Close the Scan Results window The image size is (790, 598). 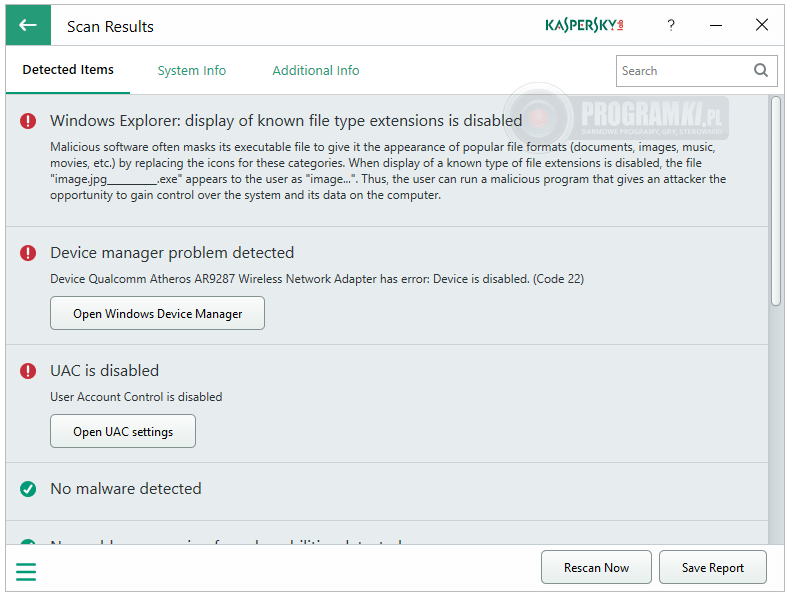coord(762,25)
